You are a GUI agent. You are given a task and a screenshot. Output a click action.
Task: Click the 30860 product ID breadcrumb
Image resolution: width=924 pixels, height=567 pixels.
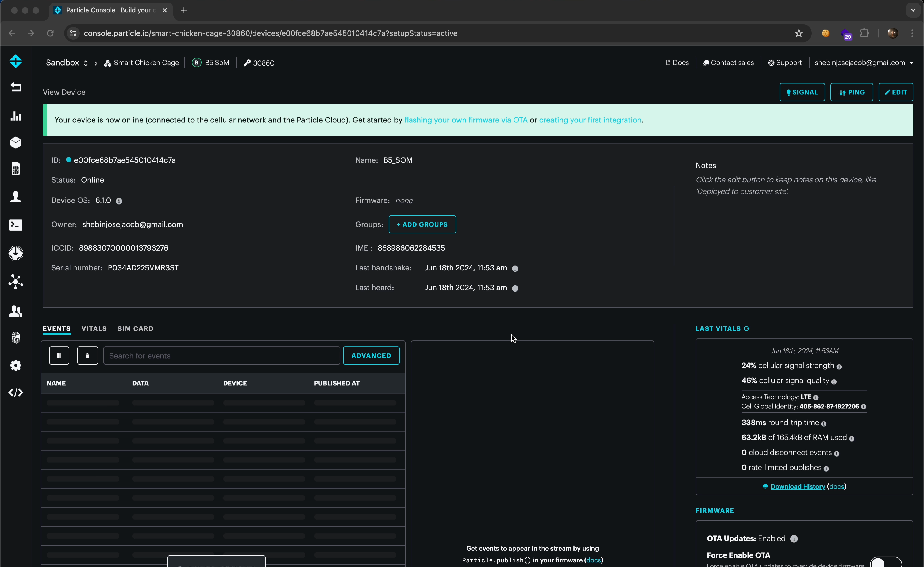(259, 63)
